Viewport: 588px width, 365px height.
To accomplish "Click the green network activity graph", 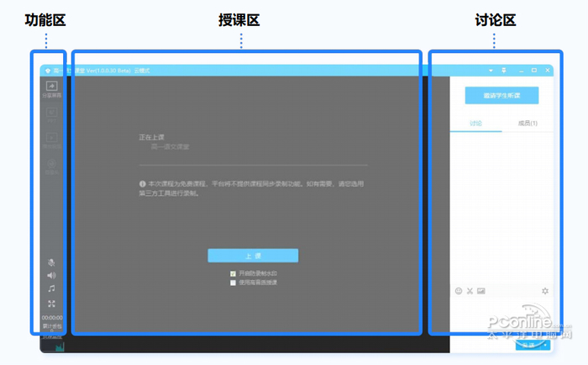I will pyautogui.click(x=60, y=346).
